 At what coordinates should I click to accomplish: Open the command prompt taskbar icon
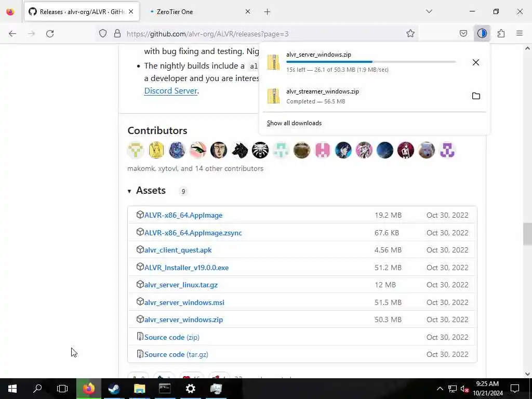pyautogui.click(x=165, y=389)
